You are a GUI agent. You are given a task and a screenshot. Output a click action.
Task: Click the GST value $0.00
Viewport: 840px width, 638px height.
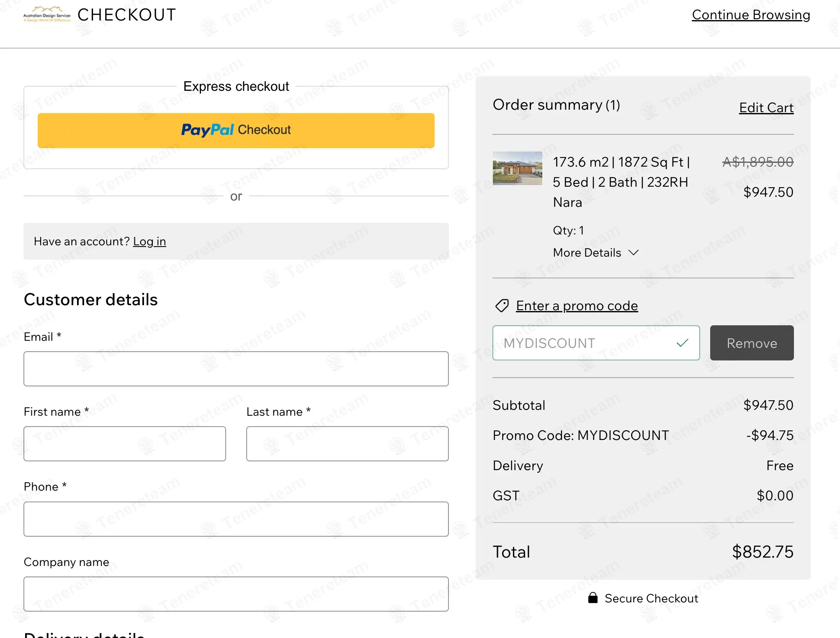(775, 496)
